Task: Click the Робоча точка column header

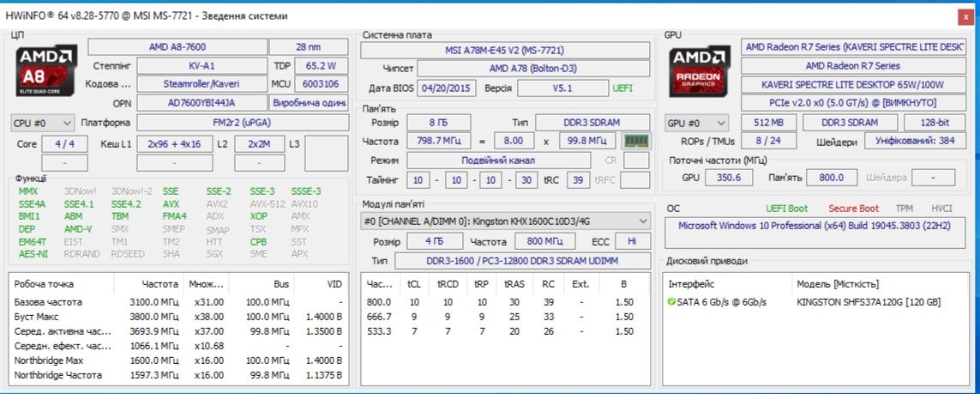Action: pos(62,284)
